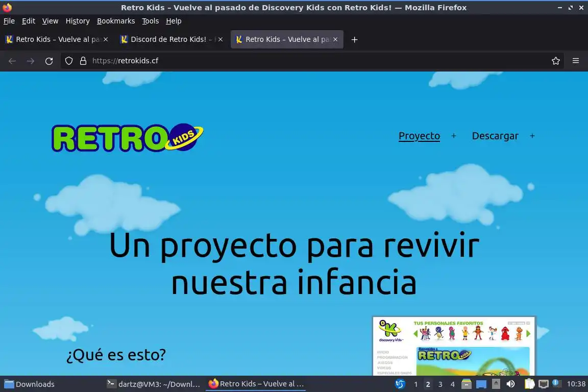Click the Retro Kids logo
Image resolution: width=588 pixels, height=392 pixels.
tap(128, 138)
